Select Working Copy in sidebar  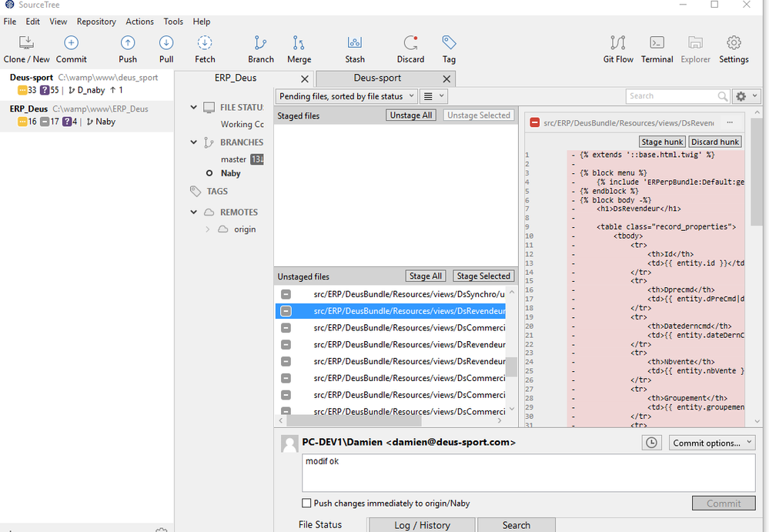(242, 125)
